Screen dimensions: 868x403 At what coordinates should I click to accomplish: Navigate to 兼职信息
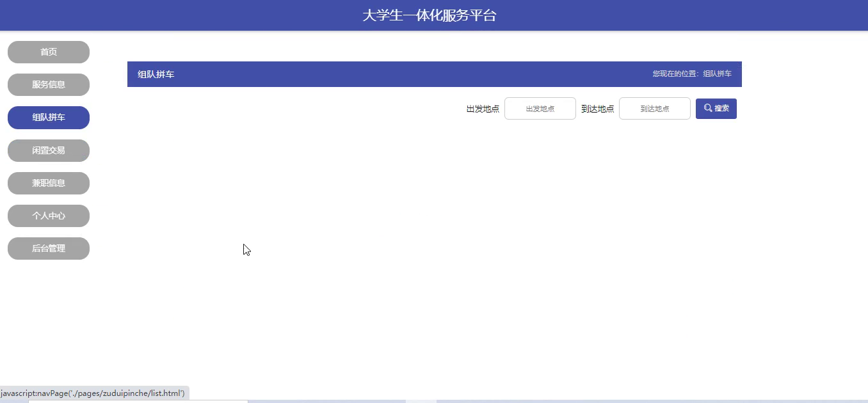[49, 183]
